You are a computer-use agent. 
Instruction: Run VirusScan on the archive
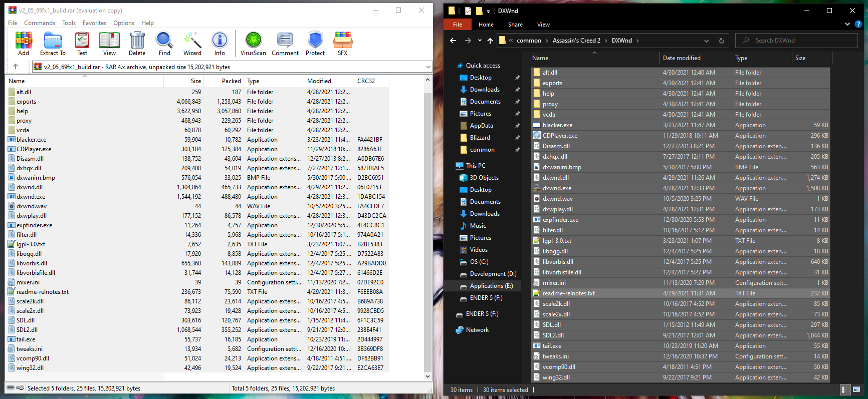[x=253, y=44]
